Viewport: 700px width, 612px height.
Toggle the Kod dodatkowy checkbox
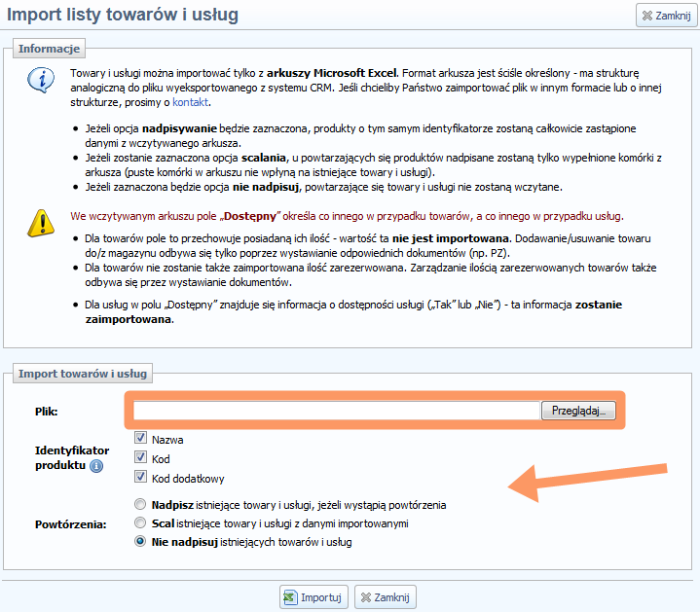[140, 477]
